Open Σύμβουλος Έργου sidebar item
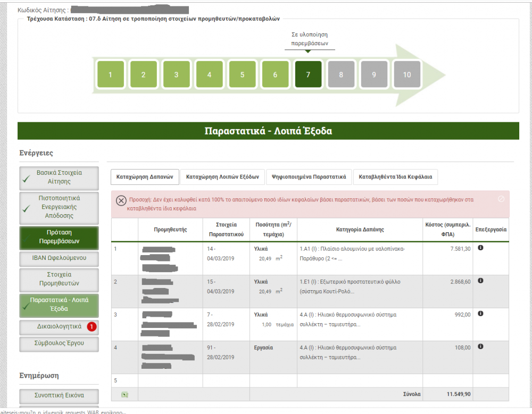The image size is (532, 414). tap(59, 343)
